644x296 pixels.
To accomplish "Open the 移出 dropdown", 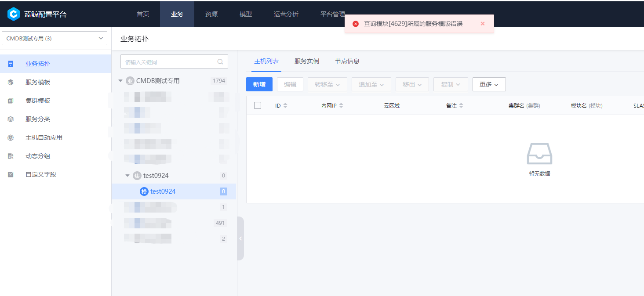I will [412, 84].
